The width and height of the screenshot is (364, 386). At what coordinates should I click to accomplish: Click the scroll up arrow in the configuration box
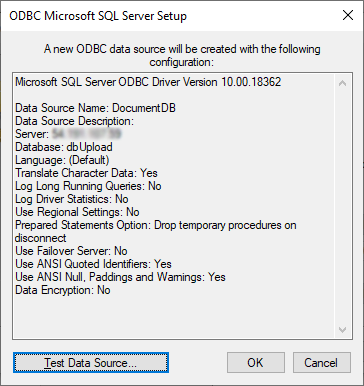coord(342,83)
